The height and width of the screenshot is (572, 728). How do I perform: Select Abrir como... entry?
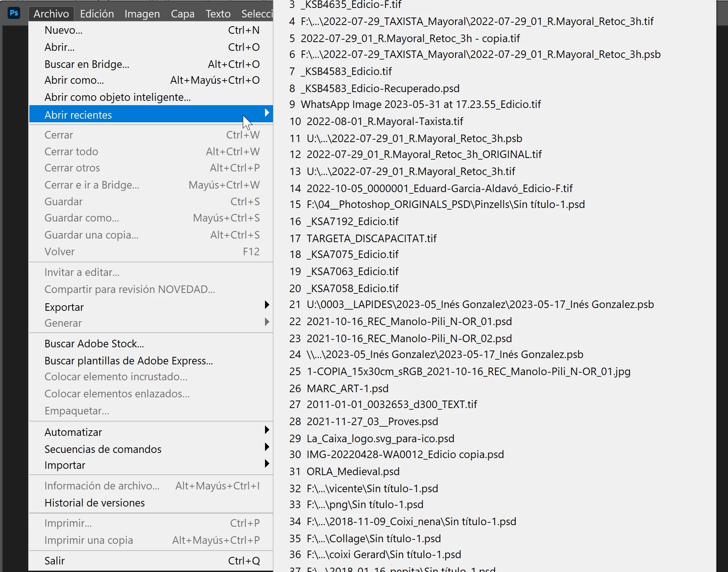pyautogui.click(x=151, y=80)
